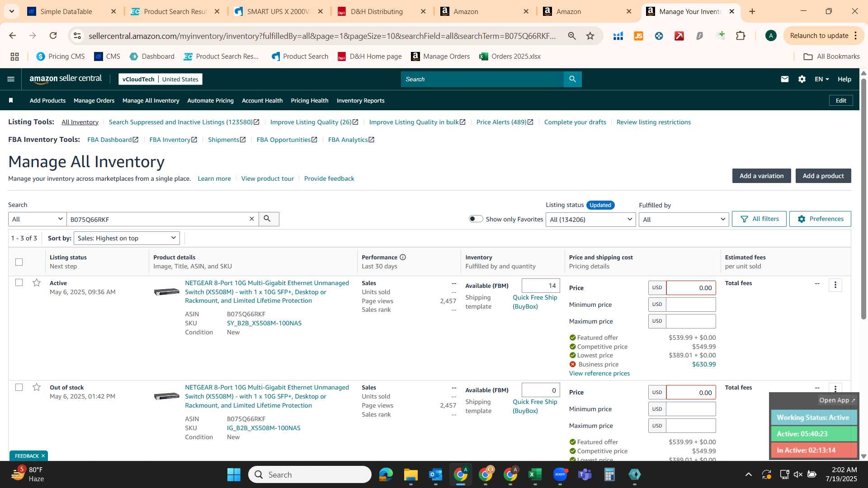Click Available quantity field showing 14
The height and width of the screenshot is (488, 868).
point(541,286)
